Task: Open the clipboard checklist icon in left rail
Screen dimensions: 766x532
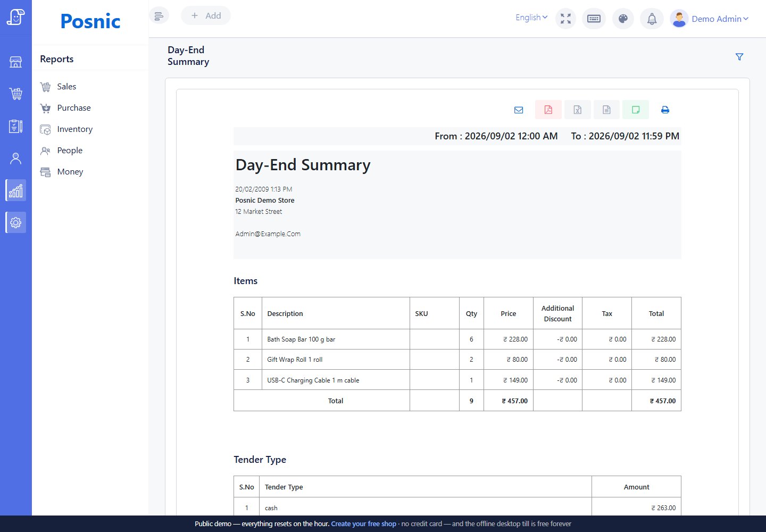Action: [x=16, y=126]
